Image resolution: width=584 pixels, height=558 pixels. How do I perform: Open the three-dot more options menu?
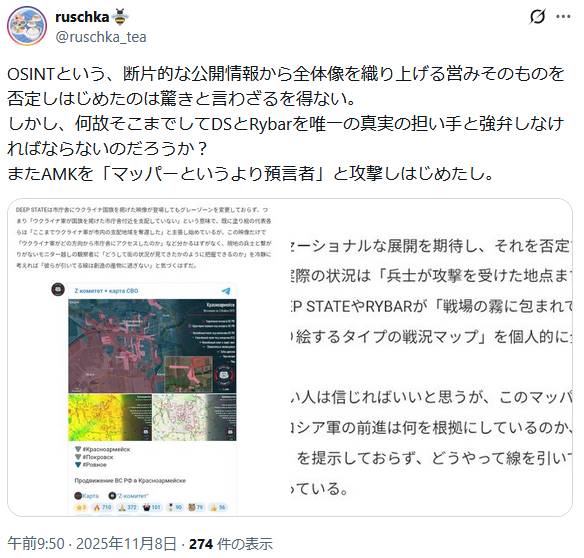(x=563, y=16)
